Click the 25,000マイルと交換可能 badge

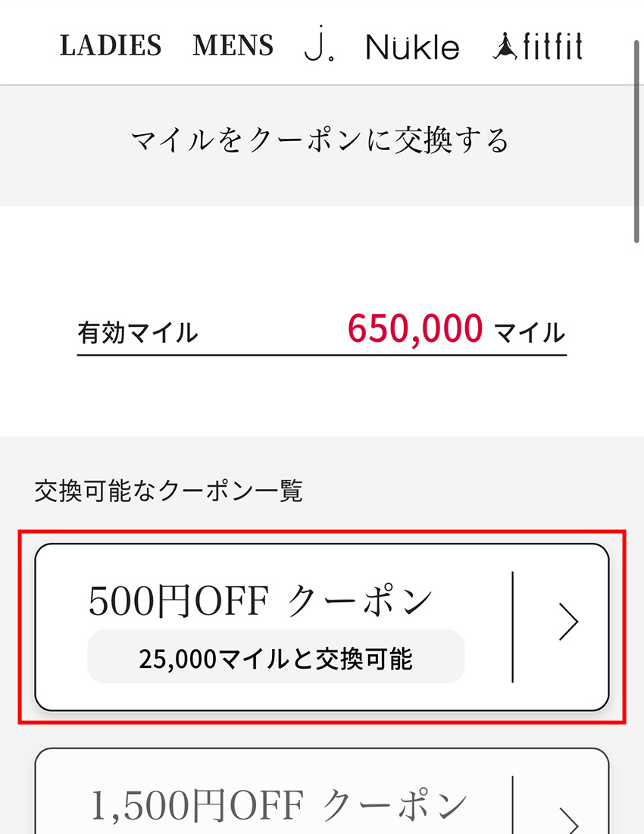click(276, 657)
